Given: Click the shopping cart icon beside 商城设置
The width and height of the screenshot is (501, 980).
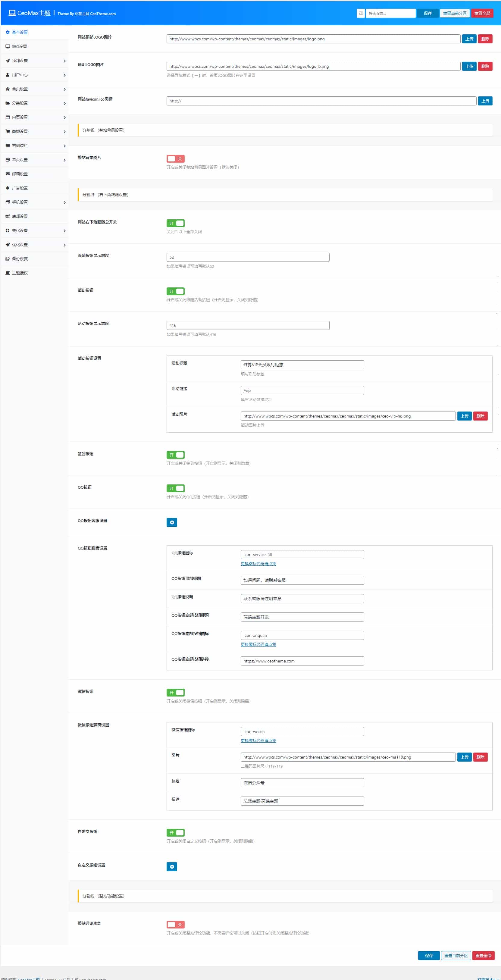Looking at the screenshot, I should pos(8,131).
